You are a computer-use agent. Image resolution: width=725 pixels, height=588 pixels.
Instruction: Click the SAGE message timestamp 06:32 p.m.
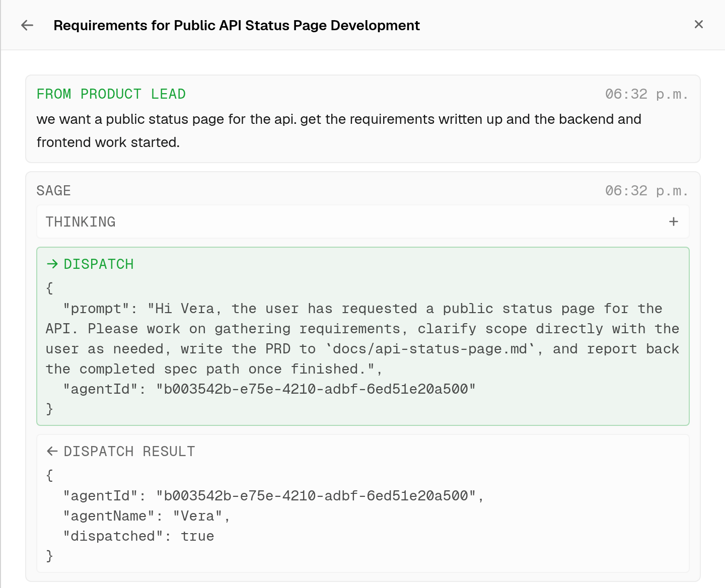tap(646, 191)
